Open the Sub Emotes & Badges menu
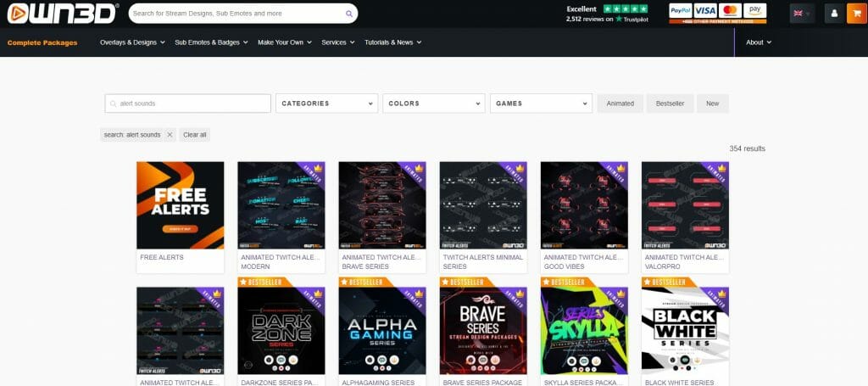 click(x=211, y=42)
